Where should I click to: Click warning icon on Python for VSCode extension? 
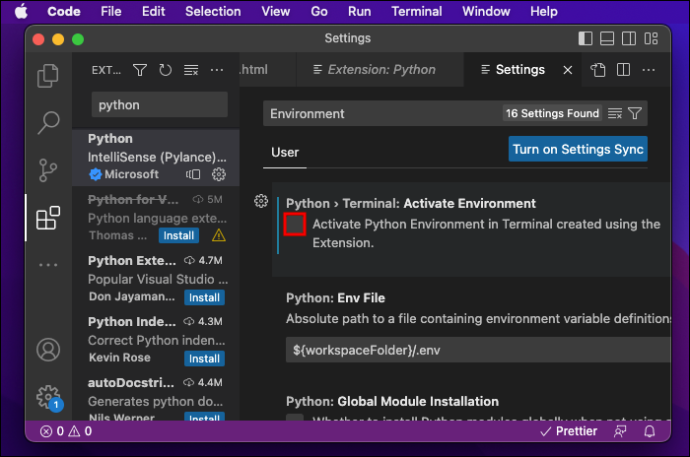click(x=219, y=236)
